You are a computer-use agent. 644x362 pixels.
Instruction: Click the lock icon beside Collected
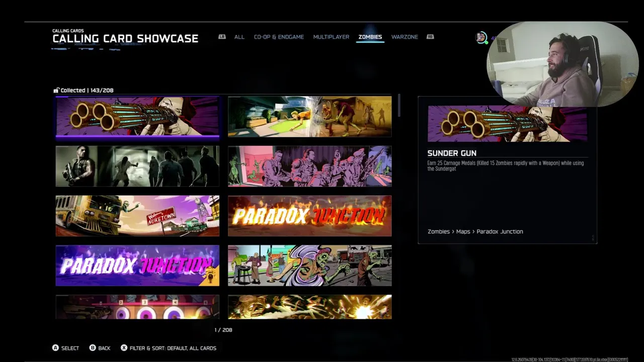pos(56,90)
